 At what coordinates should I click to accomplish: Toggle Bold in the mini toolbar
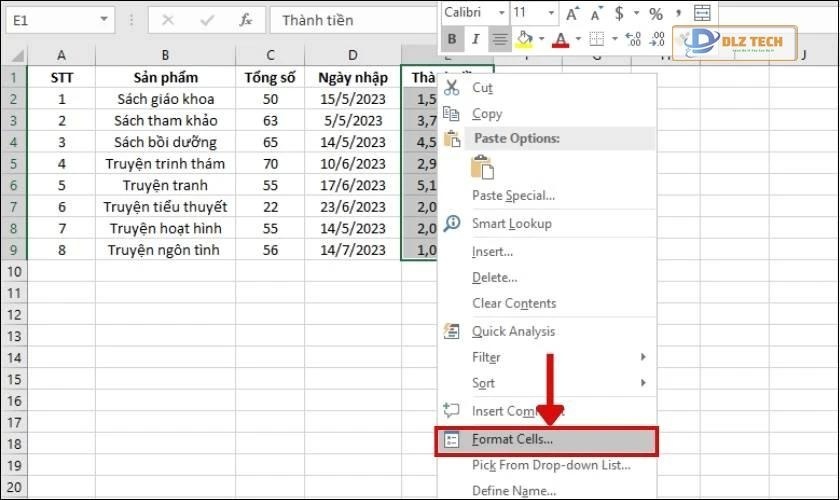pos(452,39)
